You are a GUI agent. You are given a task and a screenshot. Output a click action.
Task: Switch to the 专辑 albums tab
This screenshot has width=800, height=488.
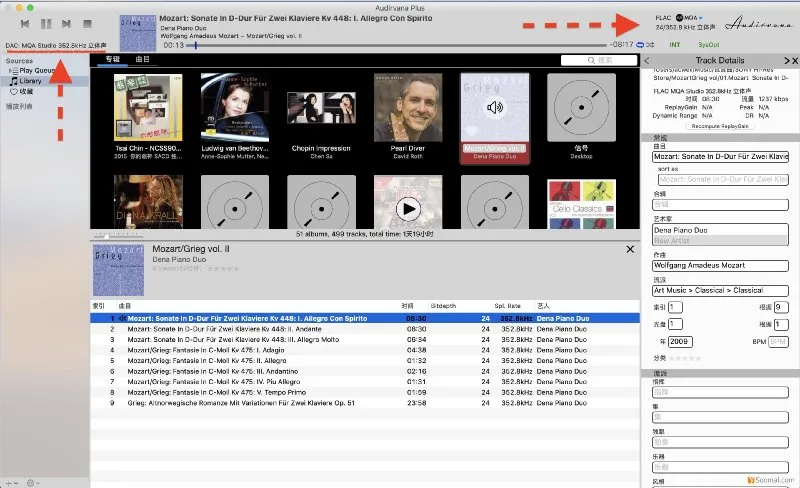pyautogui.click(x=112, y=59)
